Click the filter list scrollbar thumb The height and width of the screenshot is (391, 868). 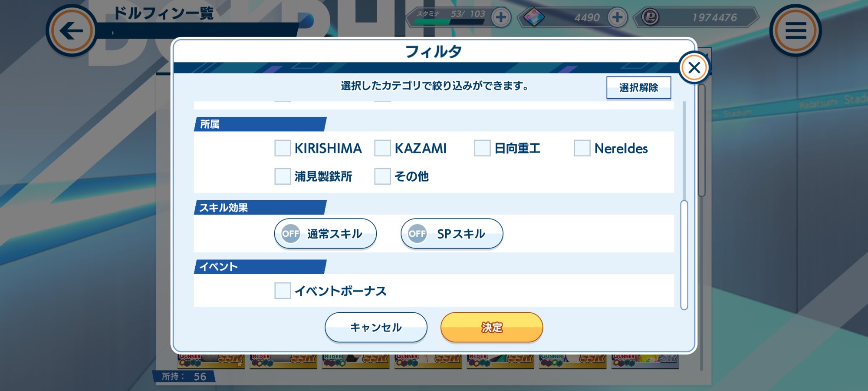coord(684,255)
